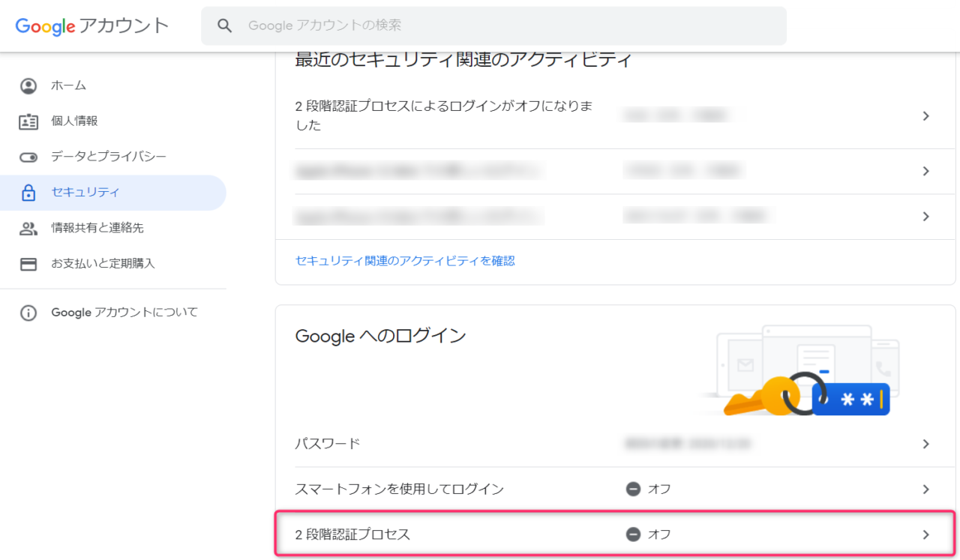This screenshot has width=960, height=560.
Task: Click the データとプライバシー toggle icon
Action: 28,157
